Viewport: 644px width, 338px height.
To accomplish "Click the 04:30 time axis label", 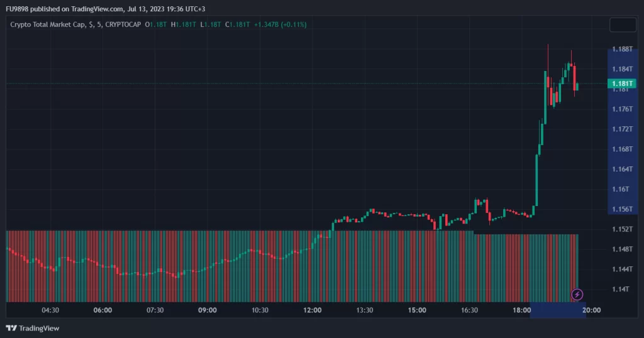I will (x=50, y=310).
